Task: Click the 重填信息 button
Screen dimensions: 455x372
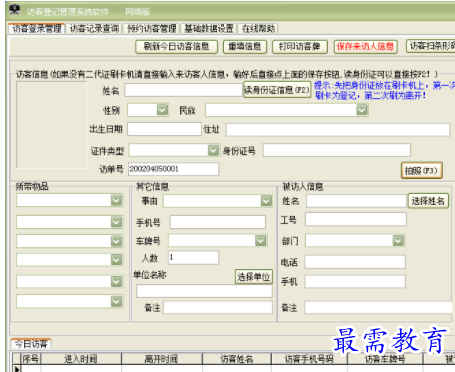Action: pyautogui.click(x=245, y=46)
